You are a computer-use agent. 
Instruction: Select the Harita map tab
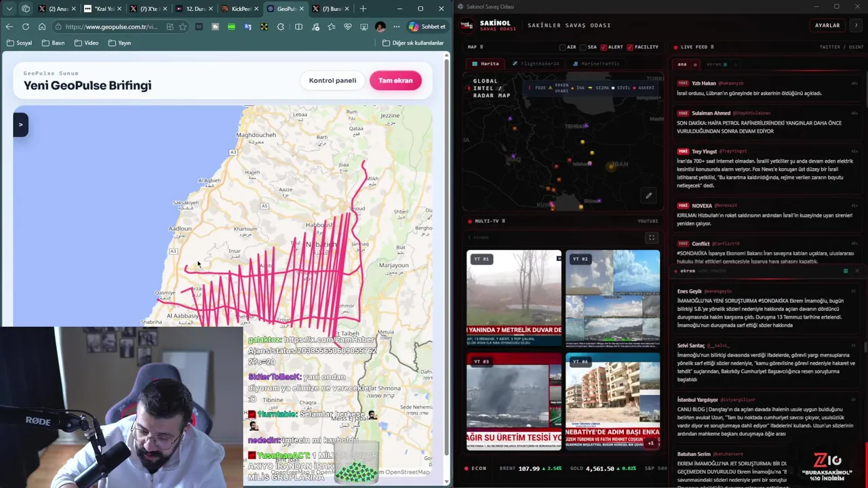click(x=486, y=64)
